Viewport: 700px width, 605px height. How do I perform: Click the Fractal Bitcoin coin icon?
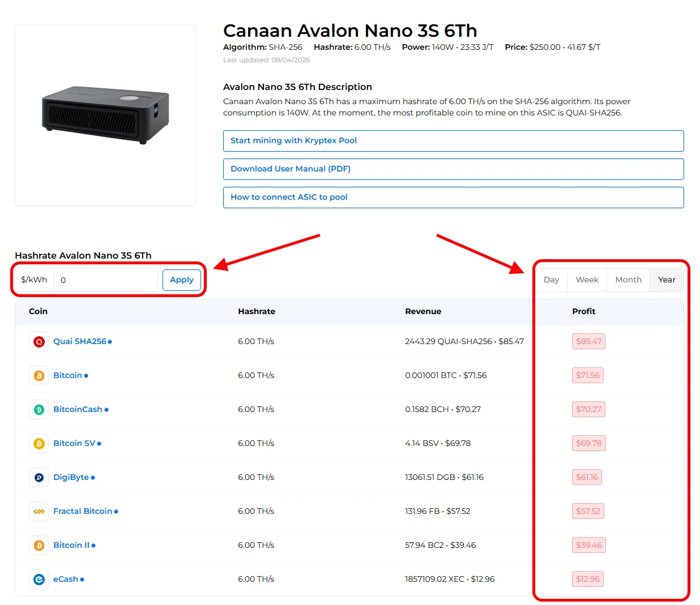(x=39, y=512)
